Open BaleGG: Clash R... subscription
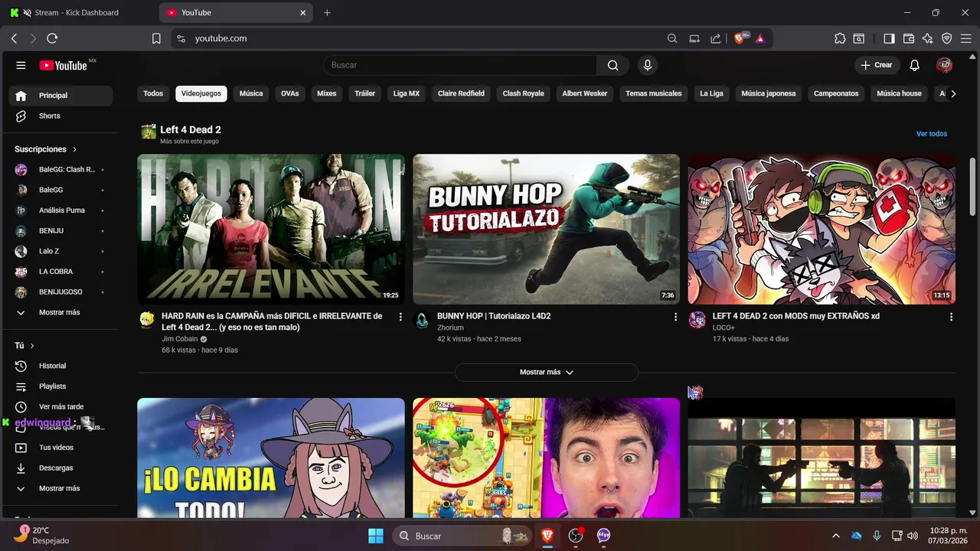This screenshot has width=980, height=551. pos(60,169)
